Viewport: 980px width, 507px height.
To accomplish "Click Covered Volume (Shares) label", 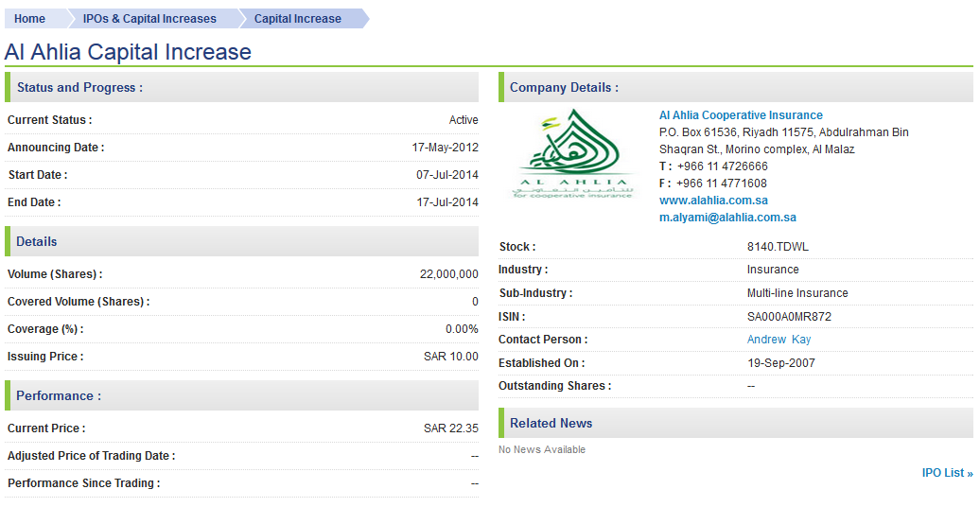I will (79, 302).
